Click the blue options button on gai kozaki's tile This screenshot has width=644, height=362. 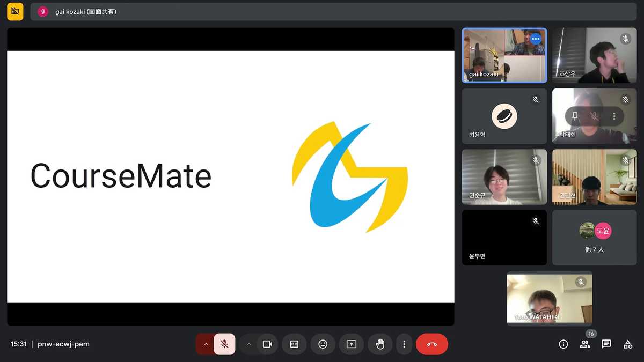click(535, 39)
